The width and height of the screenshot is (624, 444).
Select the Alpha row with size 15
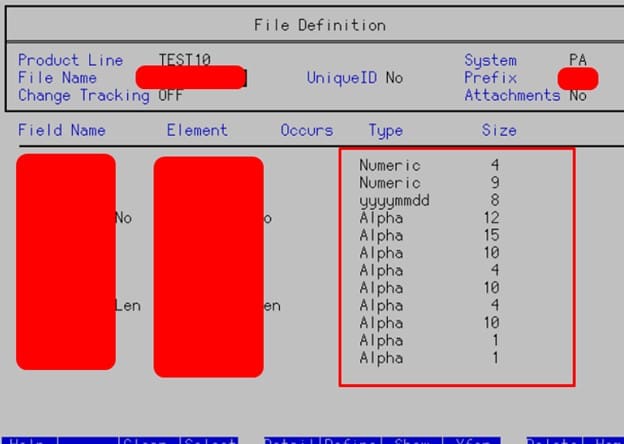(x=382, y=236)
